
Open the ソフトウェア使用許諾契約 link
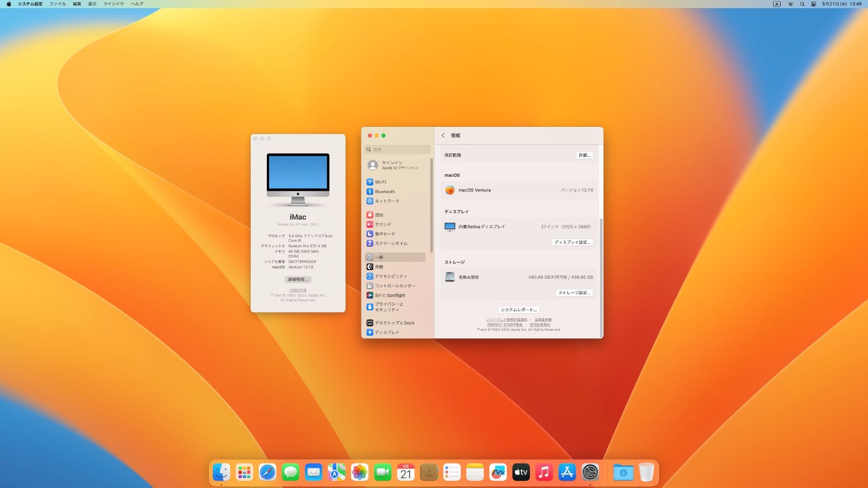coord(507,320)
